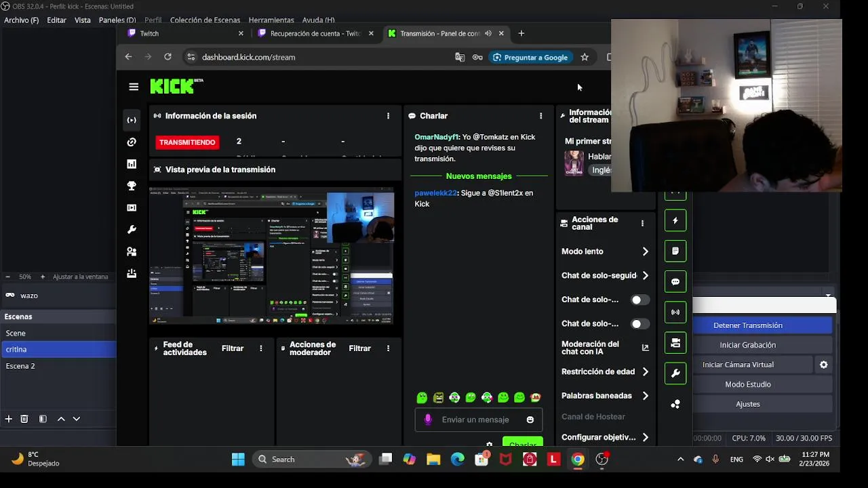
Task: Bookmark this page with the star icon
Action: click(585, 58)
